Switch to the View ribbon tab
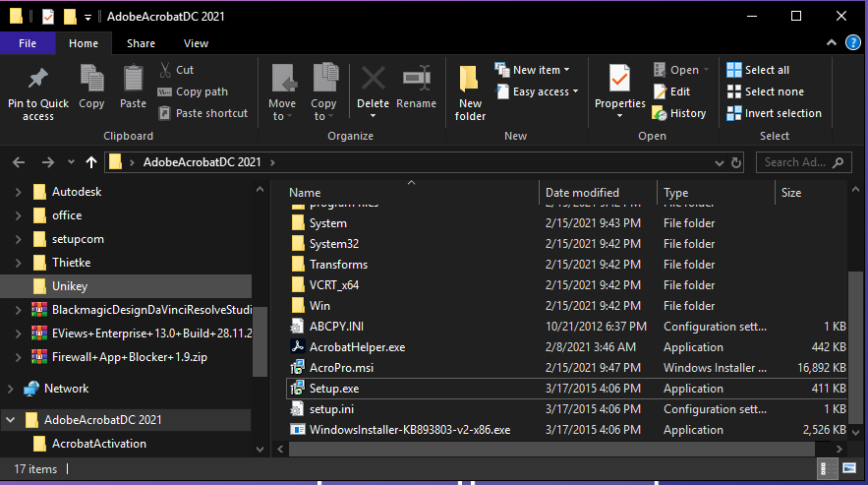 196,43
